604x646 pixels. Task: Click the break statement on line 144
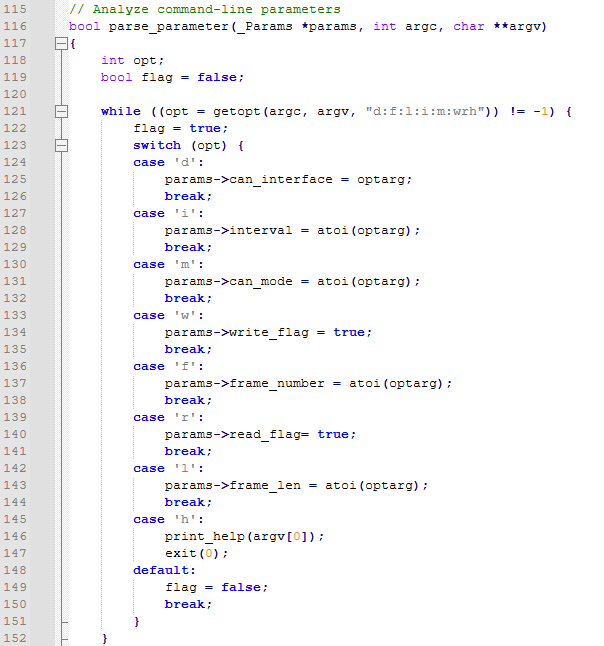[188, 502]
